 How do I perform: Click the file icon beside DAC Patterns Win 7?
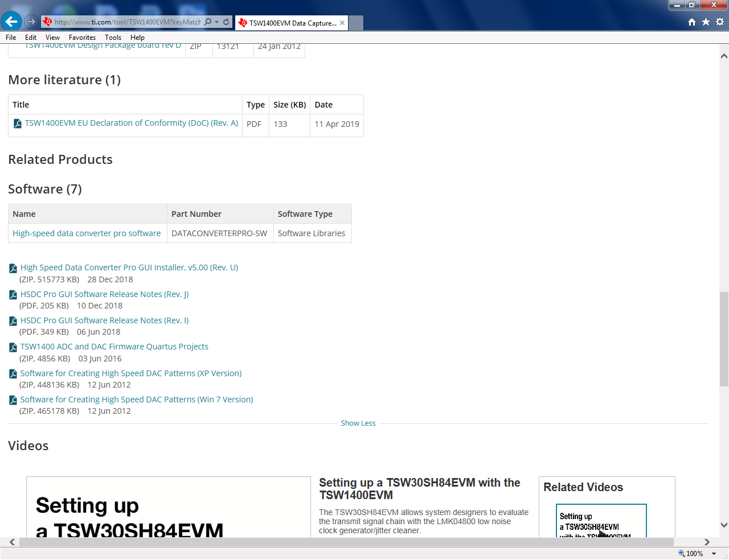click(13, 400)
